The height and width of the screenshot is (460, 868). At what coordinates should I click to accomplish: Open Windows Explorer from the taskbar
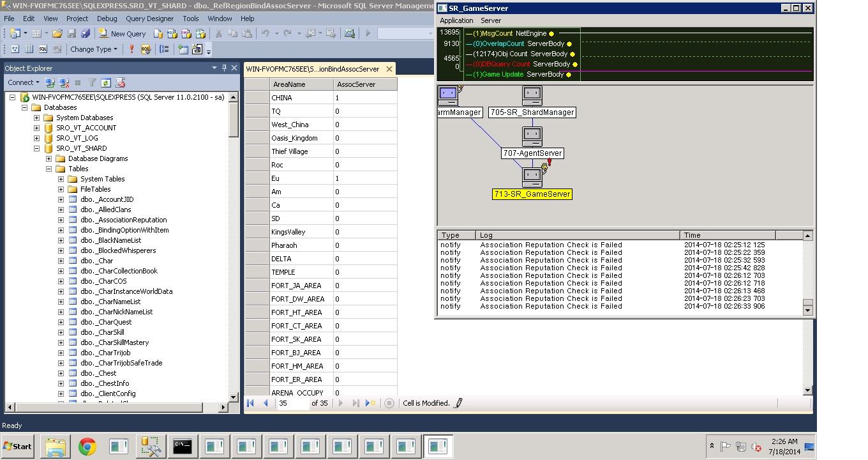56,447
